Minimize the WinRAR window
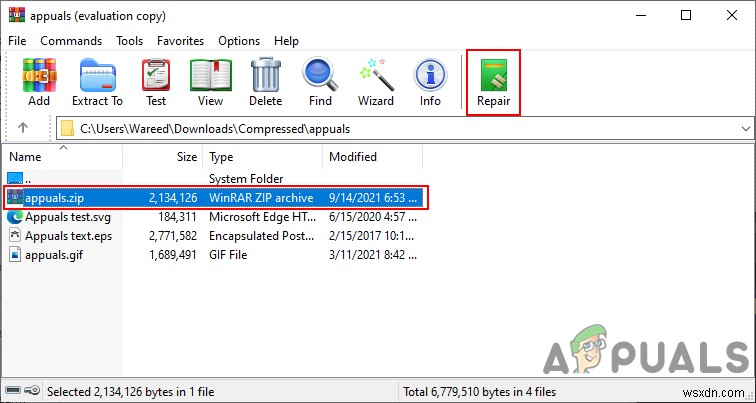756x403 pixels. click(x=640, y=15)
